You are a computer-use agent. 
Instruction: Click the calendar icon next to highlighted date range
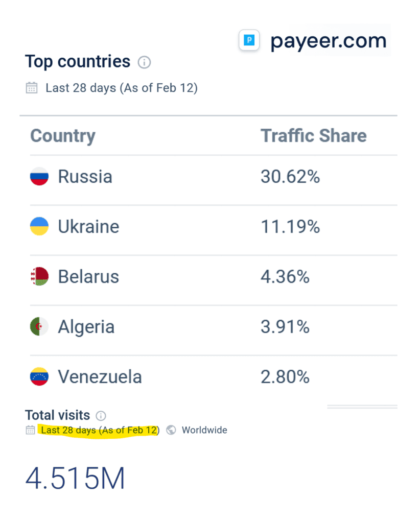(30, 430)
